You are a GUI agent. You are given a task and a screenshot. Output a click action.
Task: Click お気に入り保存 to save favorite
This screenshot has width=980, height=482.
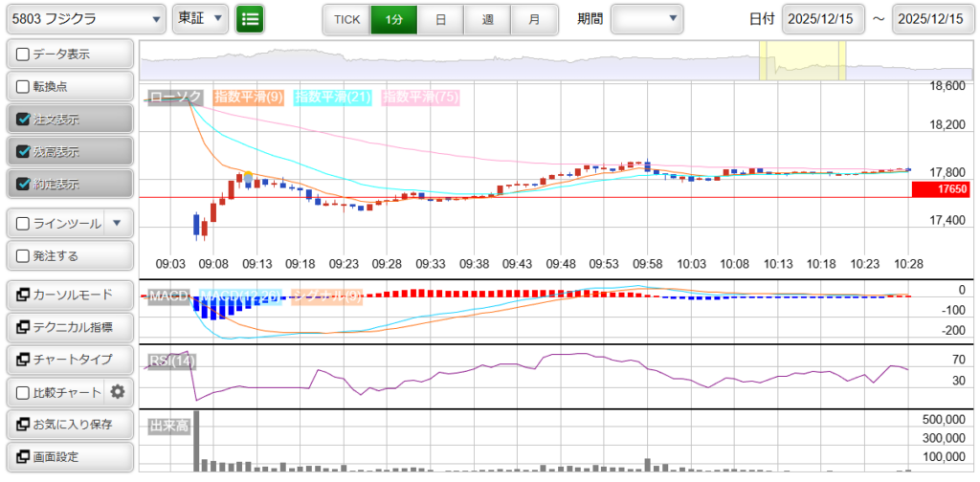(69, 424)
